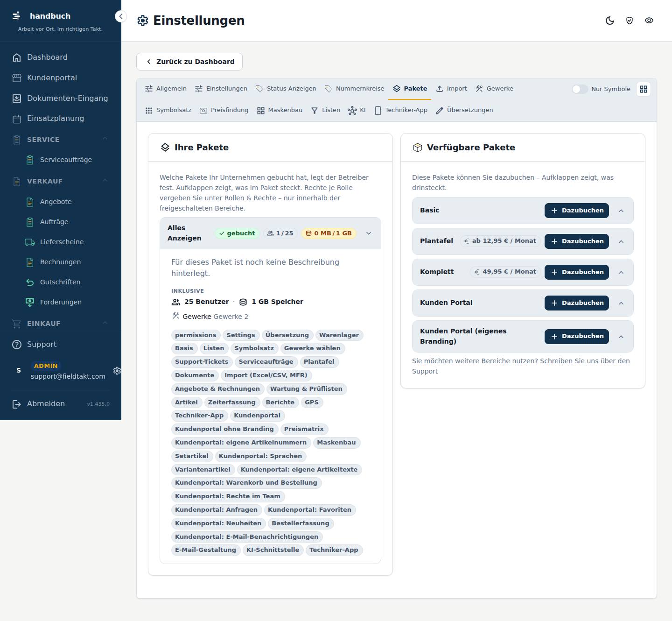Switch to the Allgemein tab
The height and width of the screenshot is (621, 672).
[x=166, y=89]
